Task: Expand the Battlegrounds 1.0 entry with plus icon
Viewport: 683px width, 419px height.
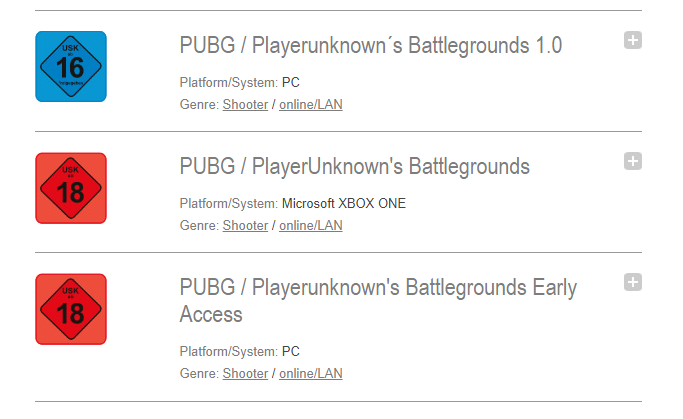Action: click(x=632, y=40)
